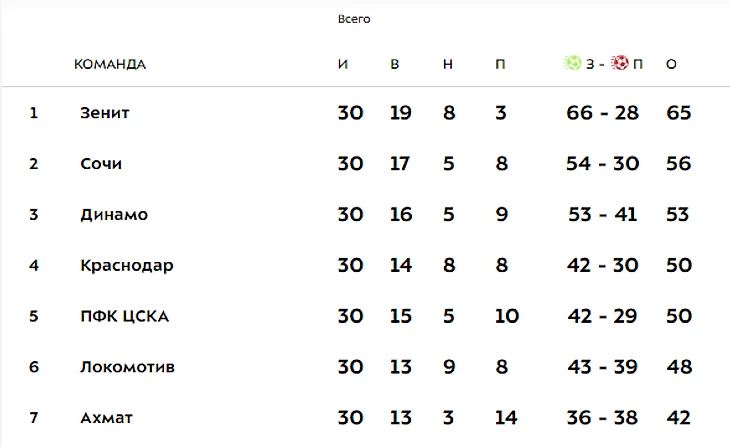730x447 pixels.
Task: Select the Динамо team row
Action: 365,215
